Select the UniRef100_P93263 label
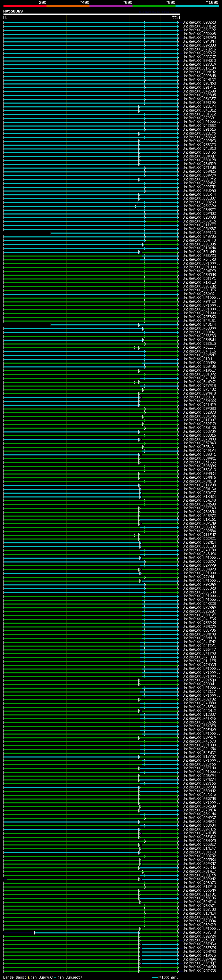The width and height of the screenshot is (222, 980). [199, 202]
